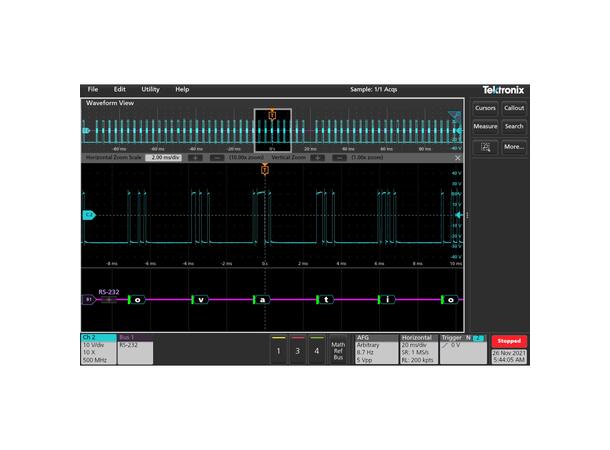610x450 pixels.
Task: Click decoded character 'a' on the bus
Action: point(262,299)
